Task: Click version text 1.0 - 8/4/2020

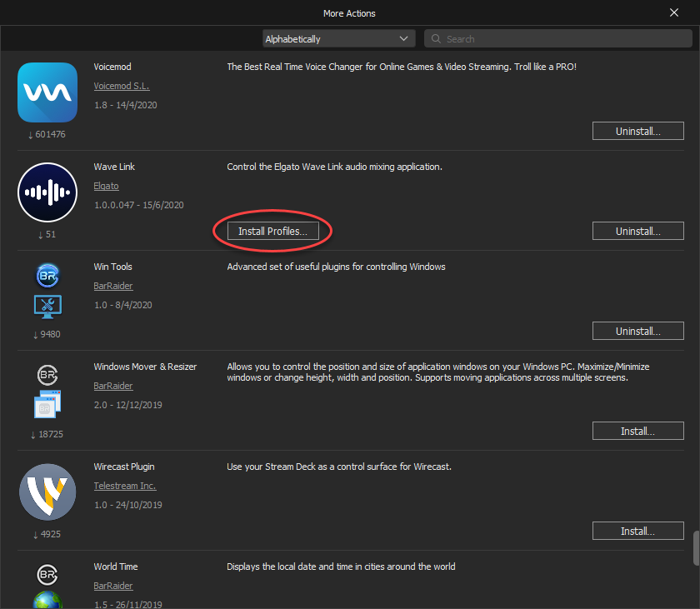Action: [122, 305]
